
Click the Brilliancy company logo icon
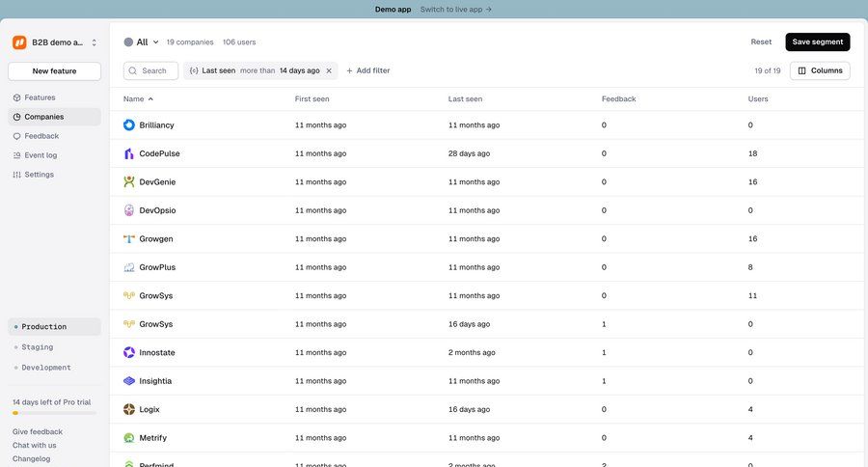(129, 125)
